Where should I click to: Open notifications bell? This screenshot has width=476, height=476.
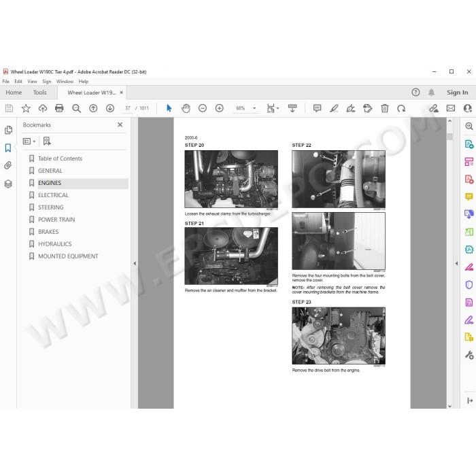[x=431, y=92]
